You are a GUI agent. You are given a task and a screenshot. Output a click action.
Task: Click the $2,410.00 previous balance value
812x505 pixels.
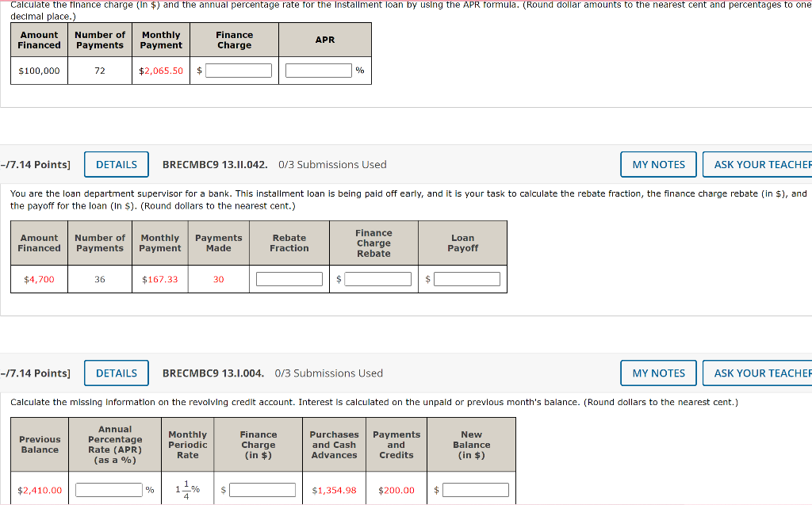pos(40,490)
